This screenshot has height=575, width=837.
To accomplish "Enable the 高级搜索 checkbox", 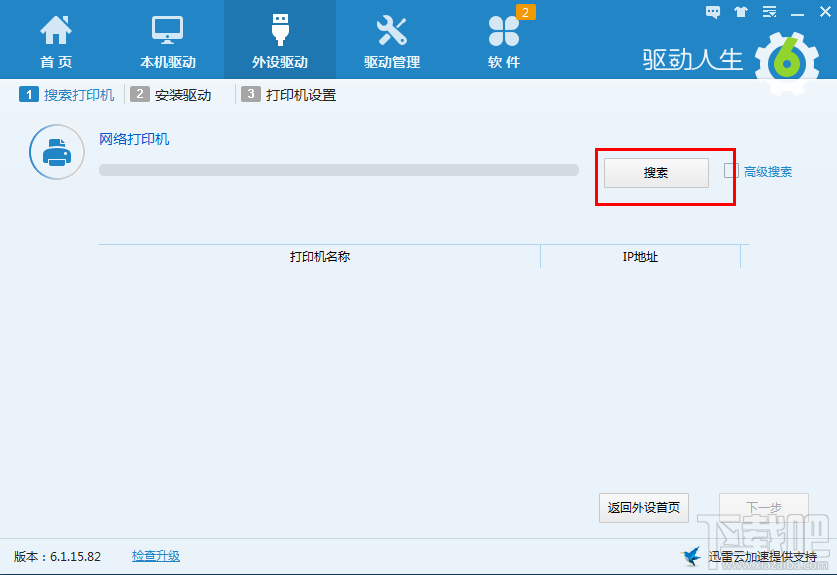I will [x=731, y=171].
